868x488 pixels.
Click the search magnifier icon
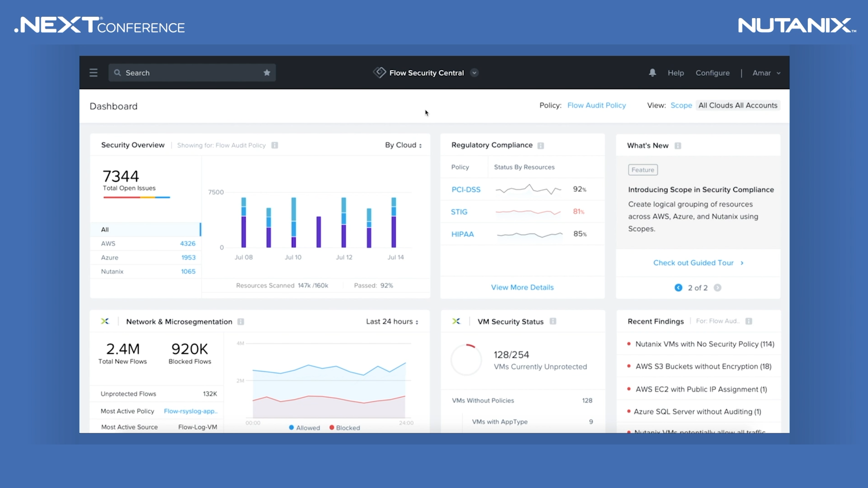[117, 73]
